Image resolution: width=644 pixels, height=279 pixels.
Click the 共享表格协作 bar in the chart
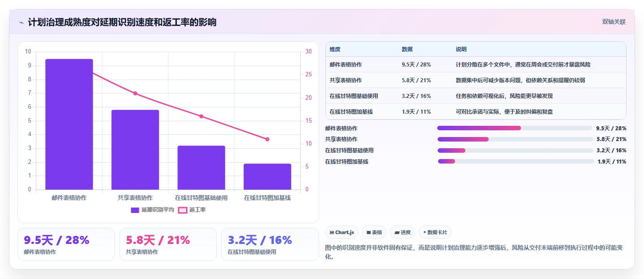135,150
